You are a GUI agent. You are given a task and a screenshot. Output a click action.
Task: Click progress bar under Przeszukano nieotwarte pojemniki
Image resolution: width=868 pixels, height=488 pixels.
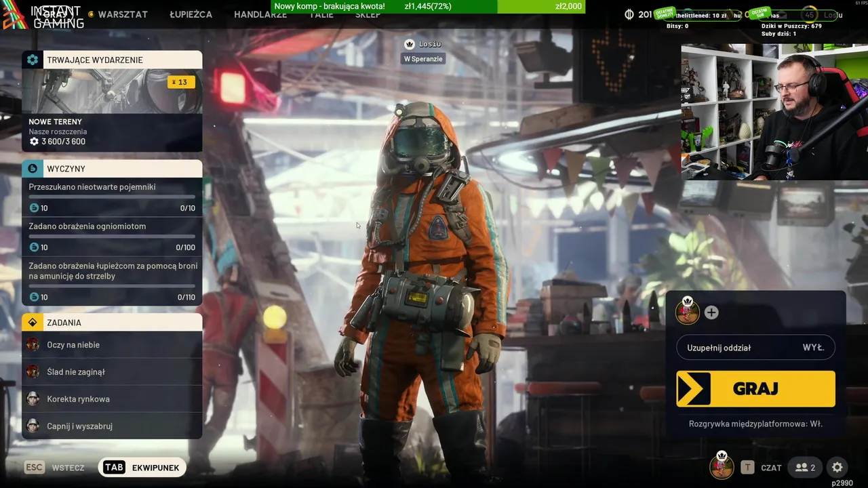pyautogui.click(x=112, y=197)
